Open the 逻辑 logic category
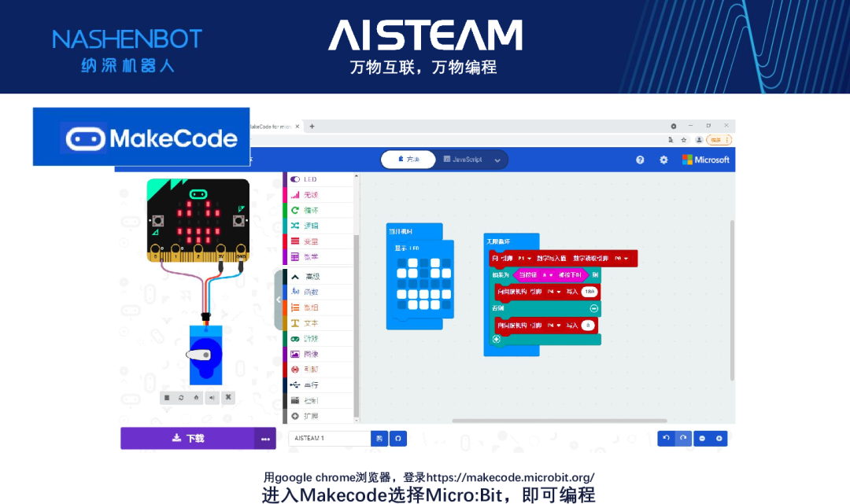This screenshot has height=504, width=850. point(320,226)
